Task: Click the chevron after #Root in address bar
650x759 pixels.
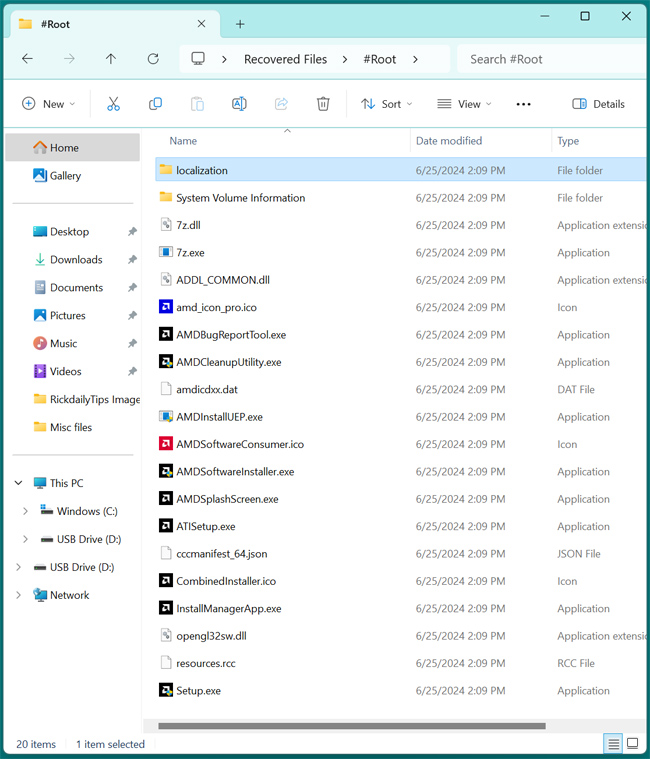Action: tap(415, 59)
